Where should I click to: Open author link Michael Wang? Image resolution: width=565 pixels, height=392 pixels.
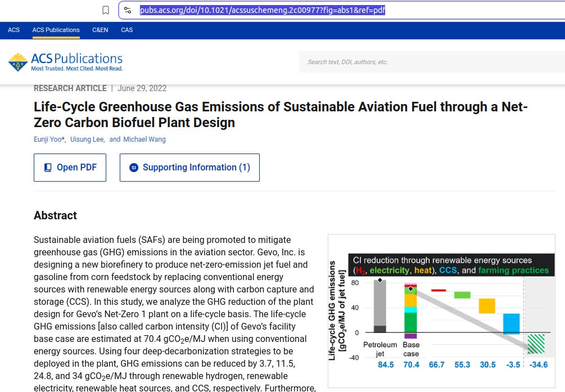(144, 139)
